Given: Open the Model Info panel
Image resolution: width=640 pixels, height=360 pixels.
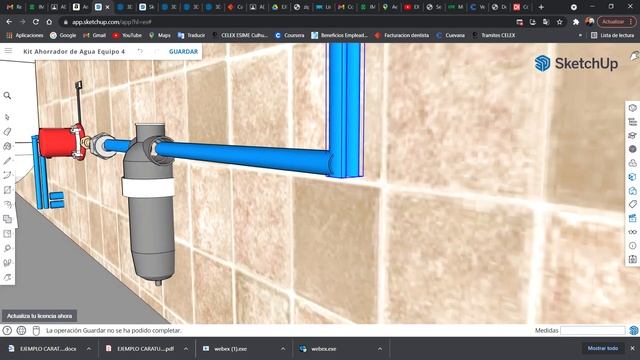Looking at the screenshot, I should 633,245.
